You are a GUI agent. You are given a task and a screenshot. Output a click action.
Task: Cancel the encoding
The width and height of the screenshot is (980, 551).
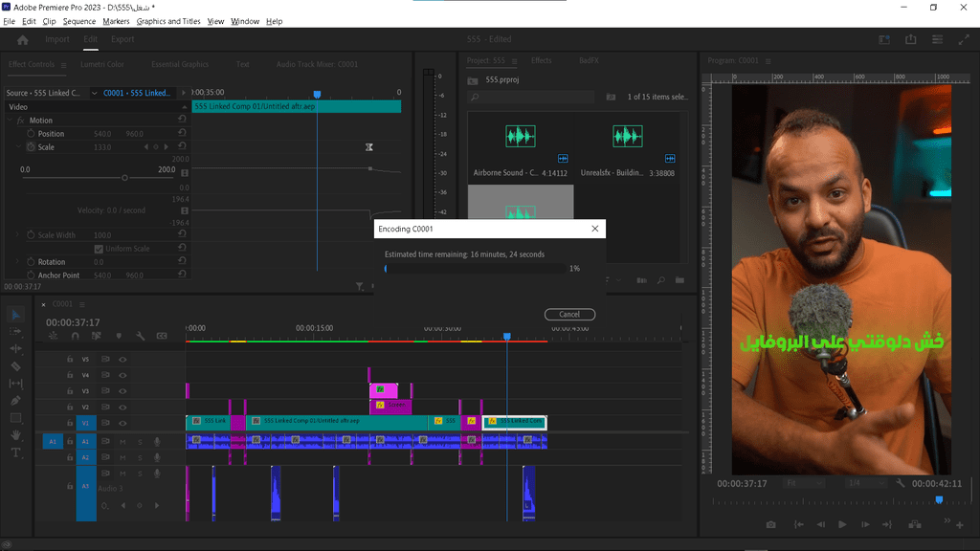click(569, 314)
